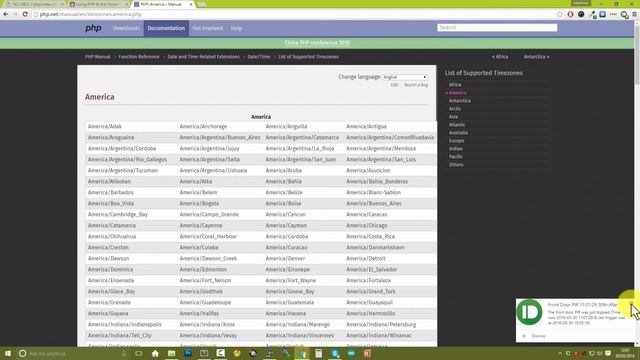
Task: Open the Help nav item
Action: click(236, 28)
